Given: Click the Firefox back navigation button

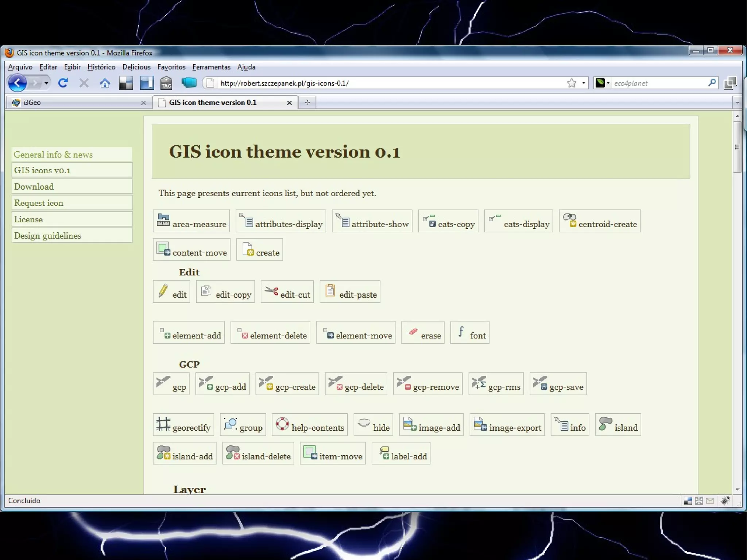Looking at the screenshot, I should [x=17, y=83].
